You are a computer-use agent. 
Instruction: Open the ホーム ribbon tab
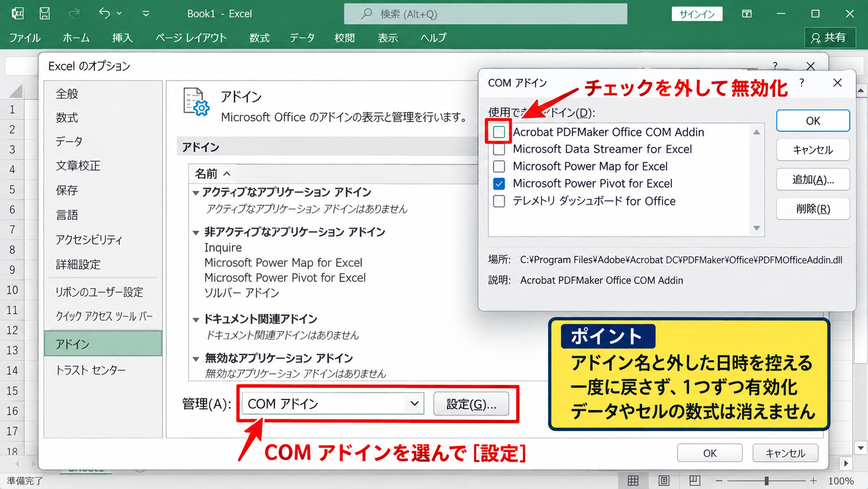click(76, 37)
